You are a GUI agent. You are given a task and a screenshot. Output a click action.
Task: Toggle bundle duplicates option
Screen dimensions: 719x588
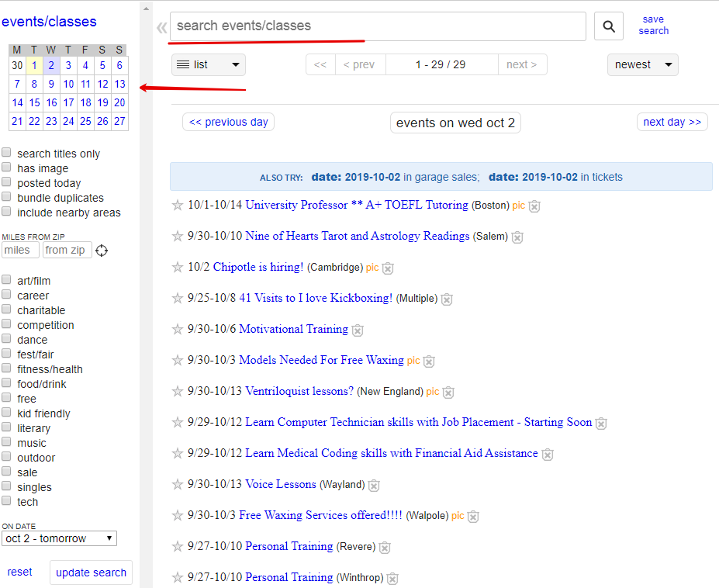6,196
